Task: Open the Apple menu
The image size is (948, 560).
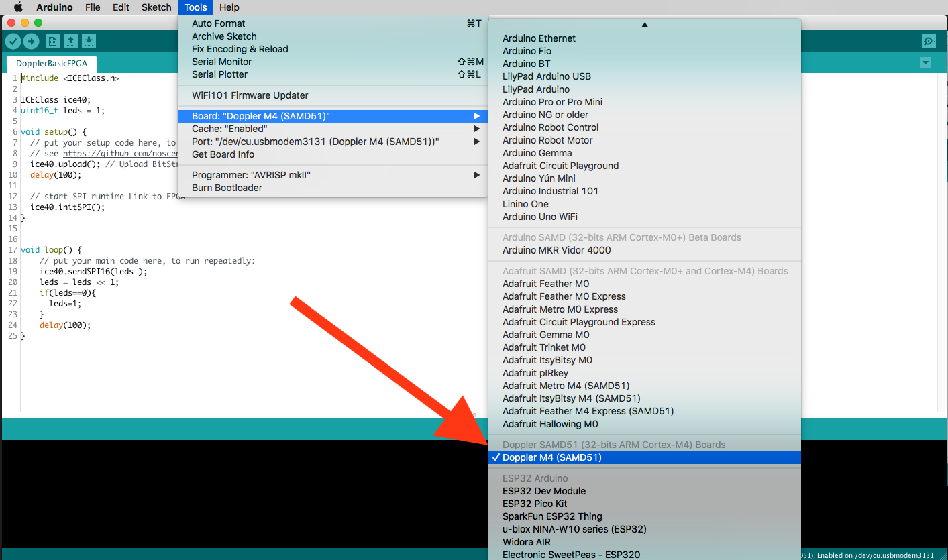Action: [x=18, y=7]
